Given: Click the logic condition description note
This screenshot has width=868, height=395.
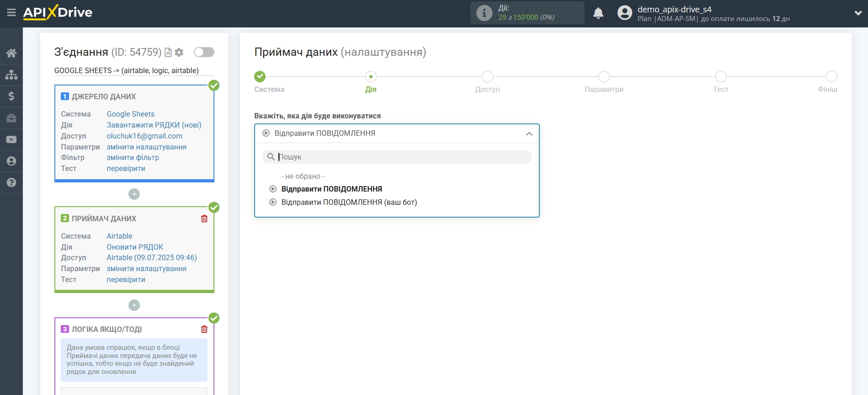Looking at the screenshot, I should click(134, 360).
